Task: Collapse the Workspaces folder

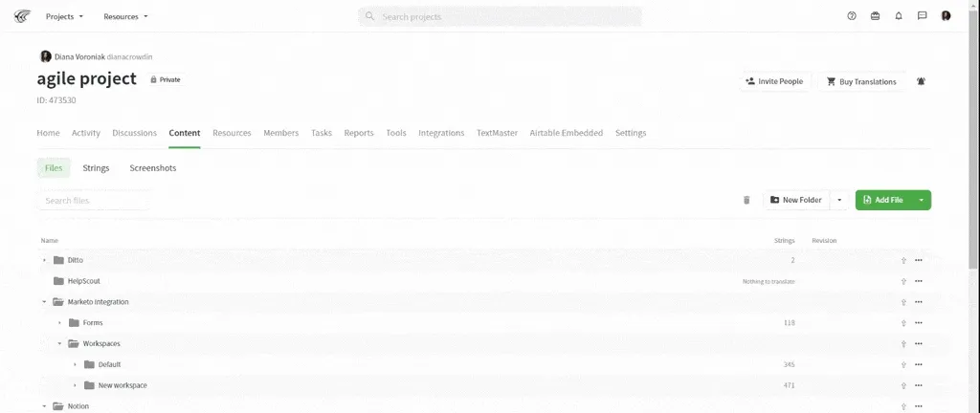Action: [x=60, y=344]
